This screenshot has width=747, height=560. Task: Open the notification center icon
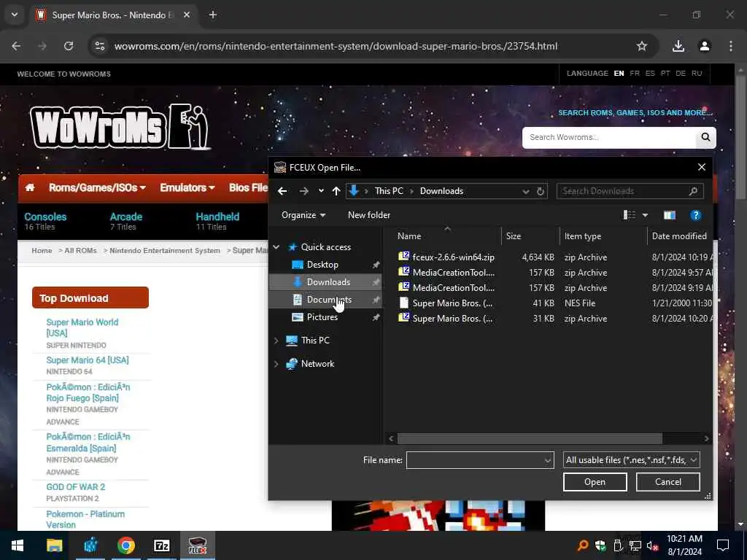(723, 545)
